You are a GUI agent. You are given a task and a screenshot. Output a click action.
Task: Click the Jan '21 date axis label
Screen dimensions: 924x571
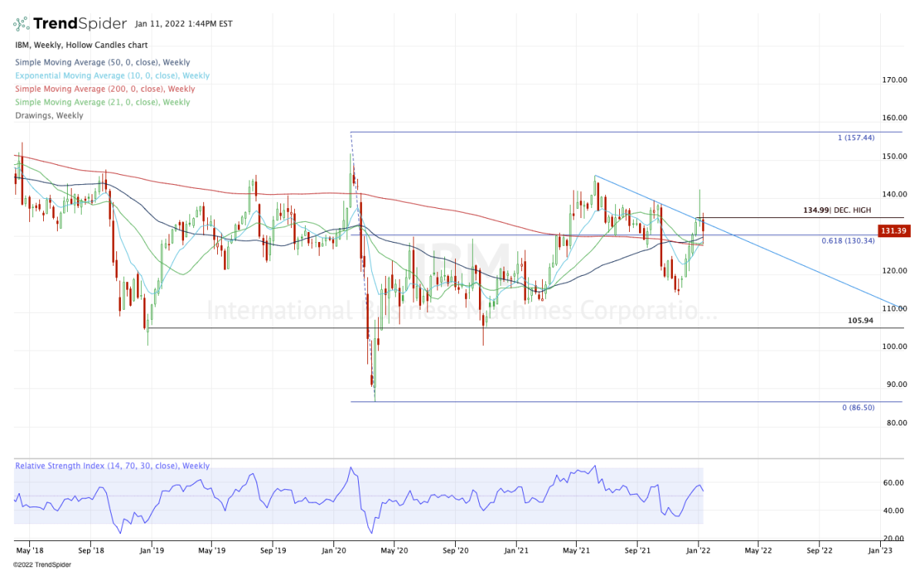[x=515, y=551]
